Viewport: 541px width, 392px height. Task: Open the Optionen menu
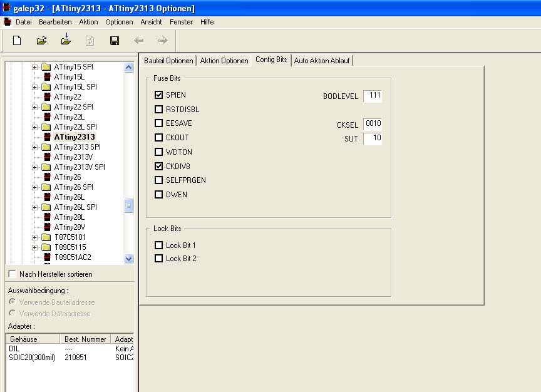point(119,22)
